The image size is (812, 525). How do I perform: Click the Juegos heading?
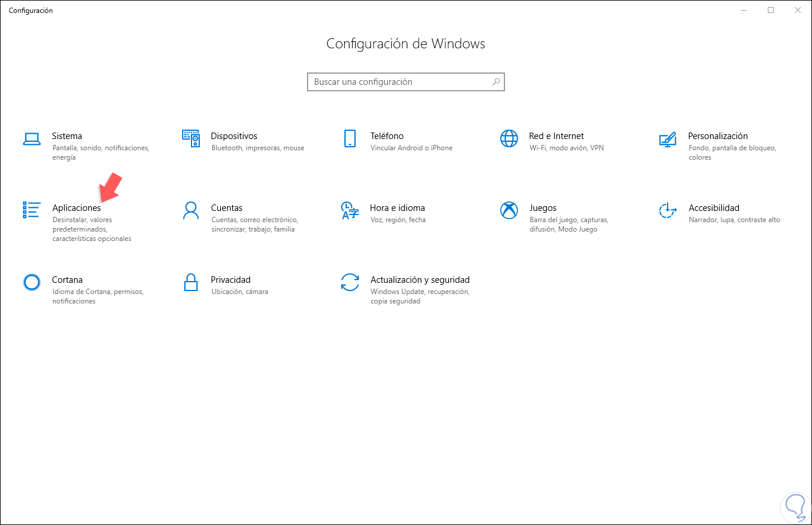pos(543,208)
